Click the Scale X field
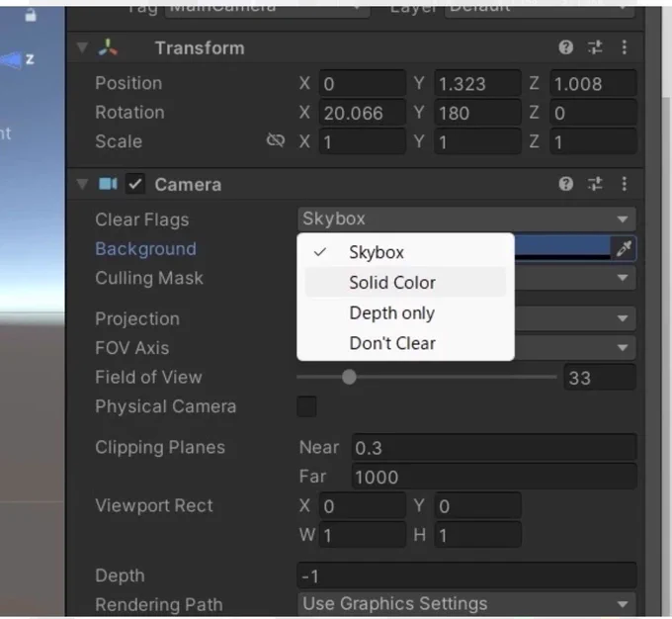 (x=363, y=141)
